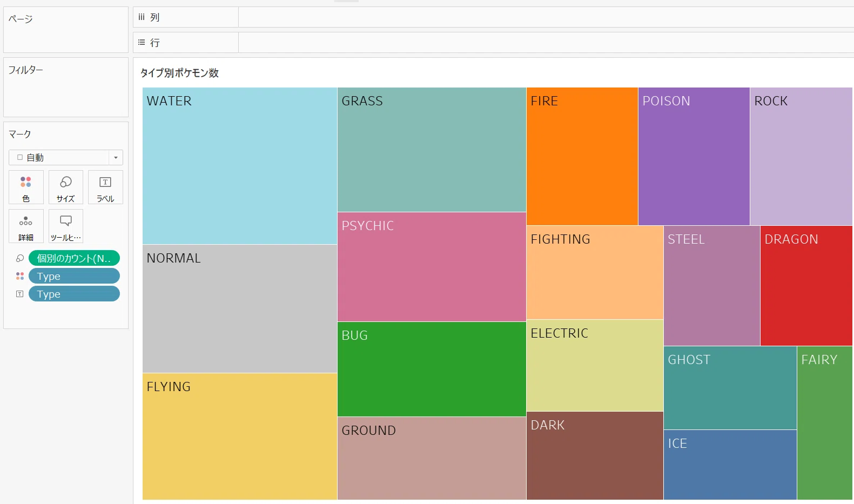
Task: Click the chart title タイプ別ポケモン数
Action: tap(179, 73)
